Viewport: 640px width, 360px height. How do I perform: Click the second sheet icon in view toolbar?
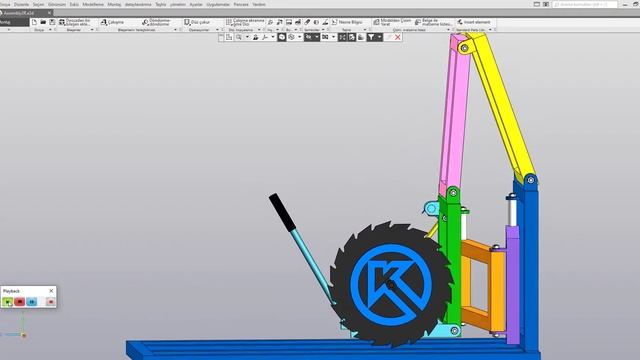pyautogui.click(x=229, y=37)
